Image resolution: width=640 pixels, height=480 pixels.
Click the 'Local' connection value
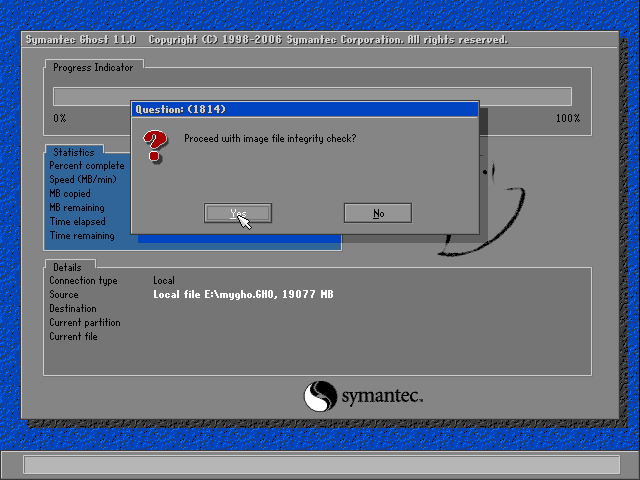(164, 280)
